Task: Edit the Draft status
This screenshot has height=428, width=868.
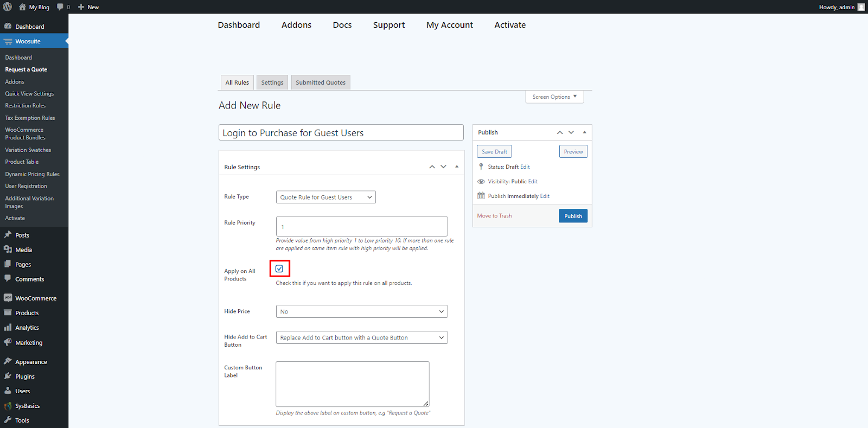Action: [x=525, y=167]
